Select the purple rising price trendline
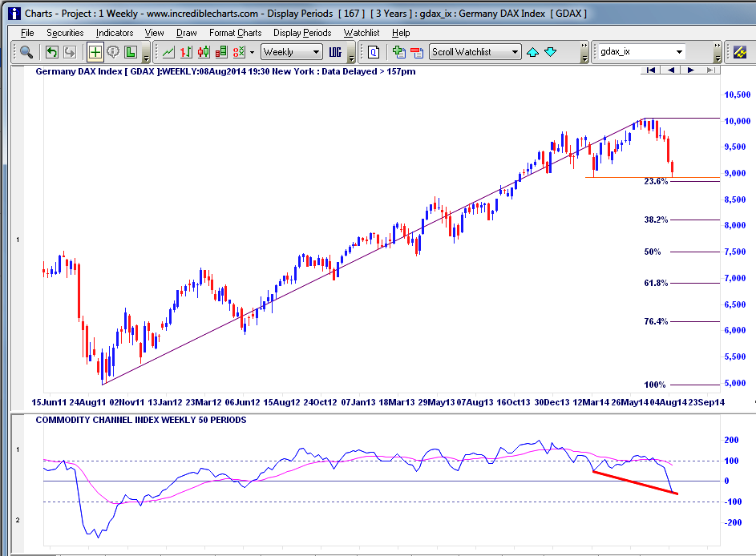Viewport: 756px width, 556px height. [x=374, y=251]
